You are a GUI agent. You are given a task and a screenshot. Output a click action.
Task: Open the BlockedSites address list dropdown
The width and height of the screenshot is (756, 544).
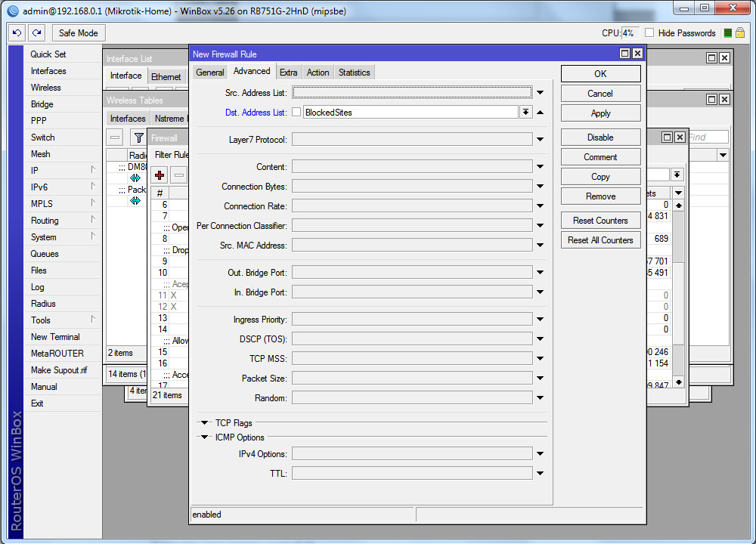point(525,113)
